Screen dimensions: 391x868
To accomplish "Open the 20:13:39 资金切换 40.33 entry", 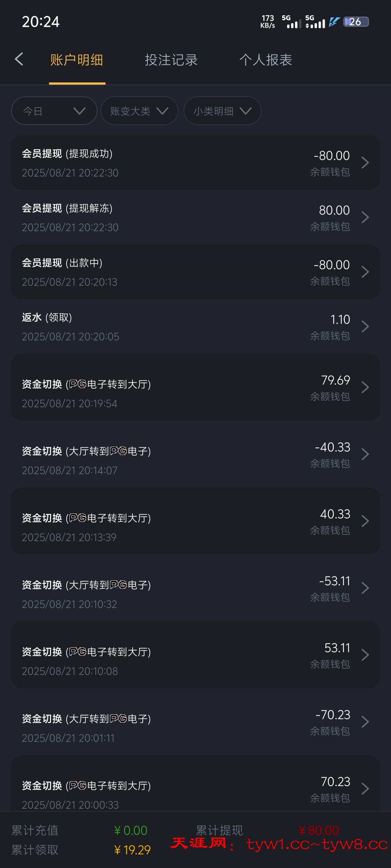I will pos(195,521).
